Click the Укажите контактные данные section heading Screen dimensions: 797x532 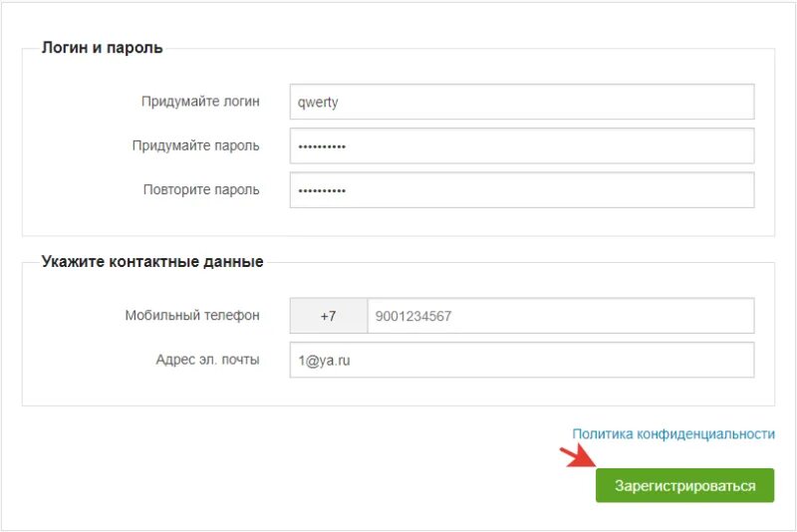(x=152, y=261)
